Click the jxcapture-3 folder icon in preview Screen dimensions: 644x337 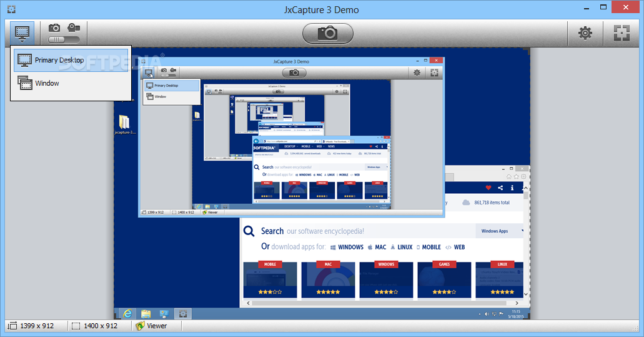point(124,124)
